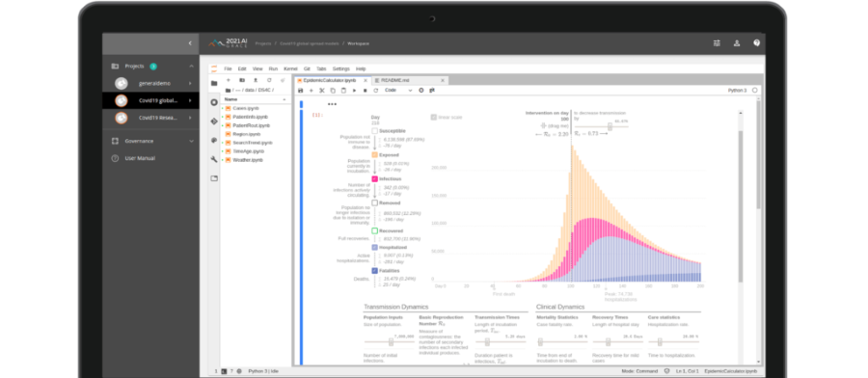Toggle the Removed checkbox

(x=375, y=203)
